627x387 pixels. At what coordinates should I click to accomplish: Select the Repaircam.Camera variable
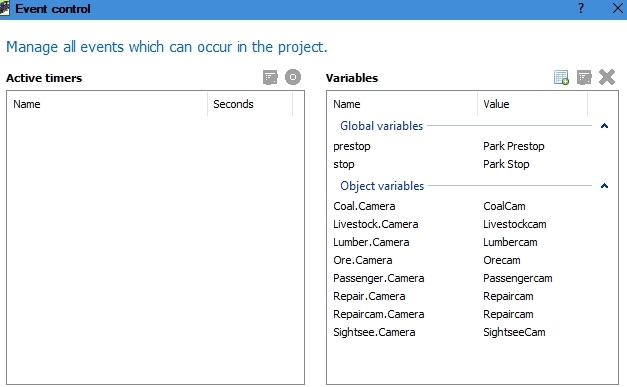click(379, 314)
